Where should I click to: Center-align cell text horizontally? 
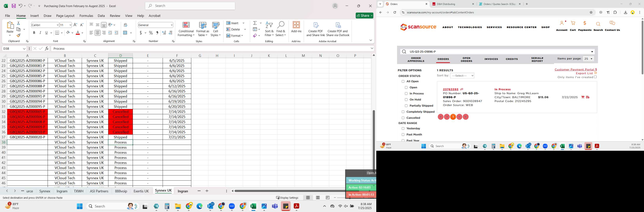pos(97,33)
